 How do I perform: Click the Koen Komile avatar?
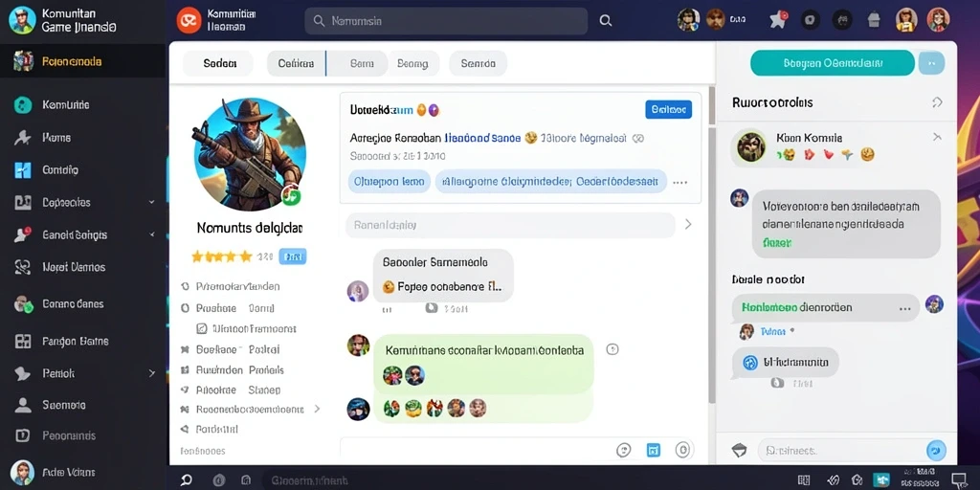point(750,146)
